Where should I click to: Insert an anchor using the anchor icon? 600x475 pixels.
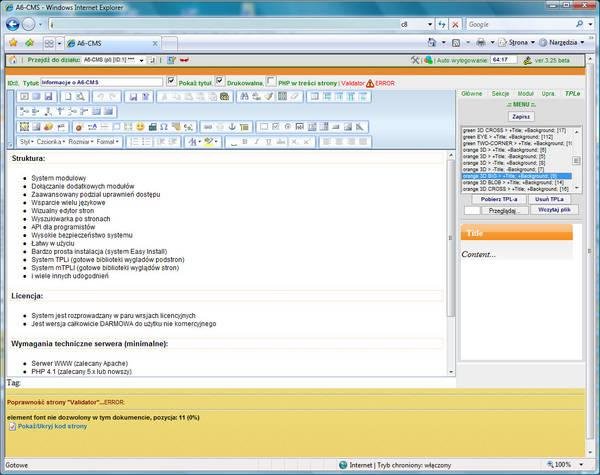click(x=232, y=127)
